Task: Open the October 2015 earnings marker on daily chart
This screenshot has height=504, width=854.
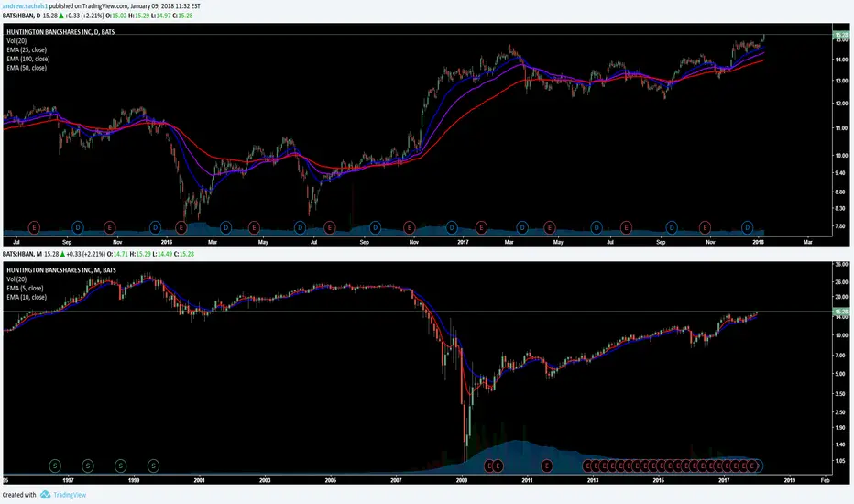Action: coord(109,227)
